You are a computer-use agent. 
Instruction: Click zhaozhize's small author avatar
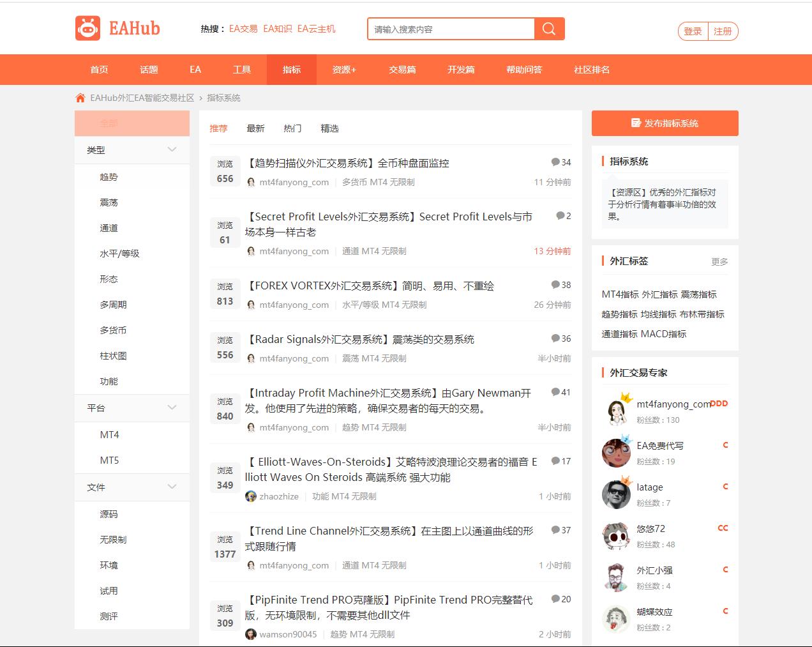point(251,496)
